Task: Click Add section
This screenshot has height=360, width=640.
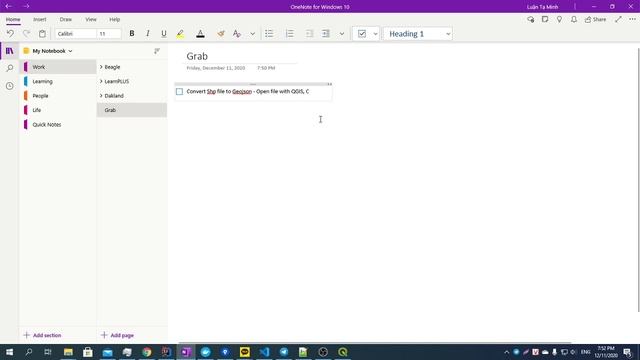Action: [42, 335]
